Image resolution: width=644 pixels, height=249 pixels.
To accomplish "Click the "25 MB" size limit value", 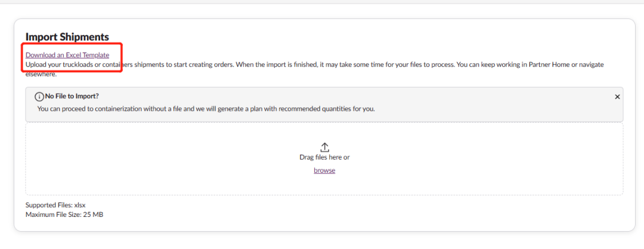I will click(92, 214).
